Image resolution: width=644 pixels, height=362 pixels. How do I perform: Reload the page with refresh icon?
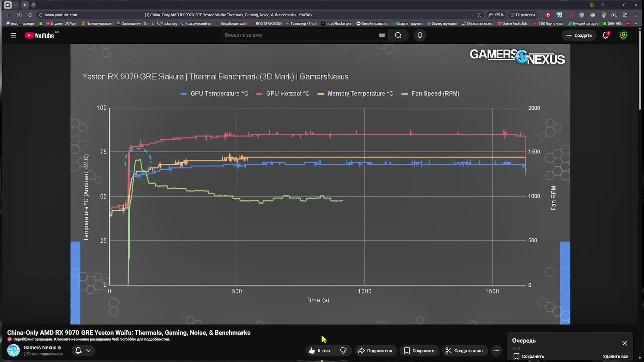[30, 15]
